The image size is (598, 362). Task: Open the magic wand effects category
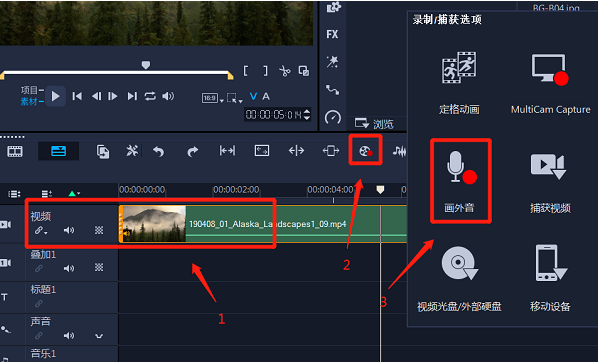pyautogui.click(x=332, y=61)
